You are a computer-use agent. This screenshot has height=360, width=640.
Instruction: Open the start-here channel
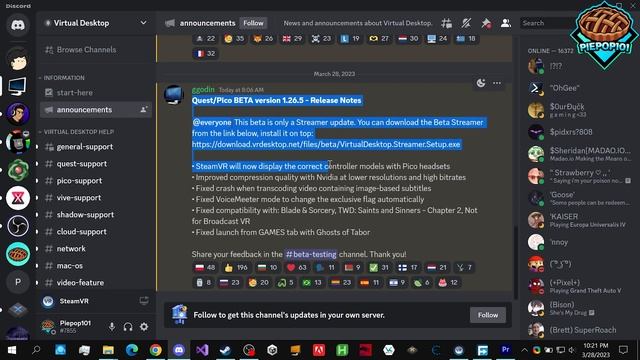(96, 93)
